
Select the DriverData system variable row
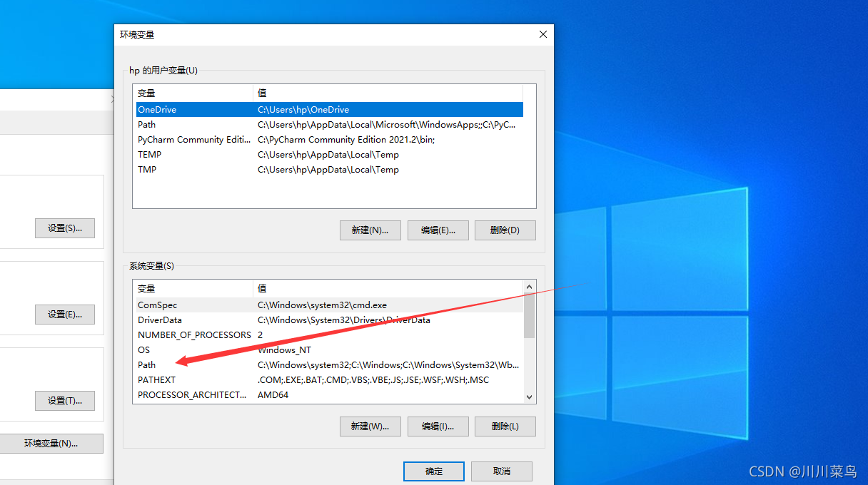(330, 320)
